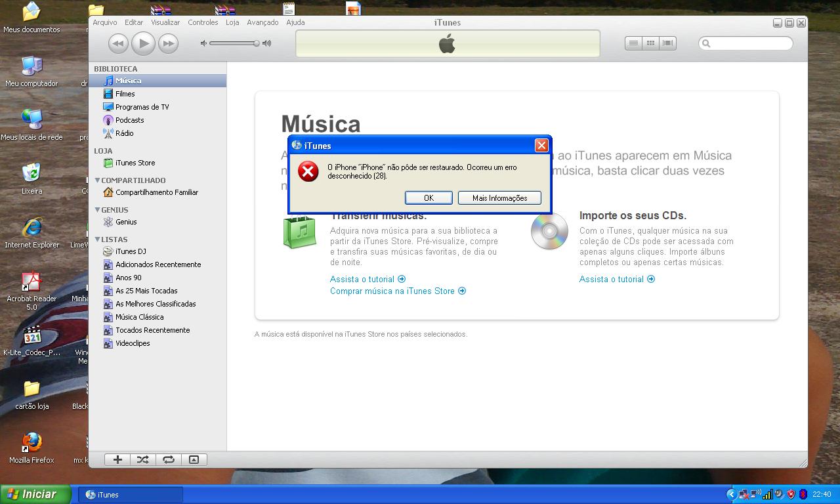Switch to list view icon
840x504 pixels.
(x=633, y=43)
